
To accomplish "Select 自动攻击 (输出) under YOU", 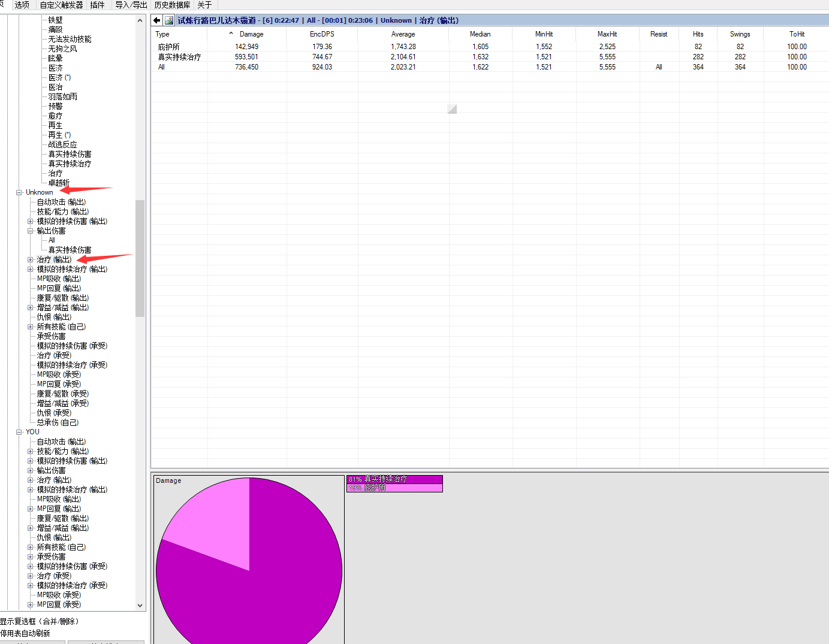I will coord(61,442).
